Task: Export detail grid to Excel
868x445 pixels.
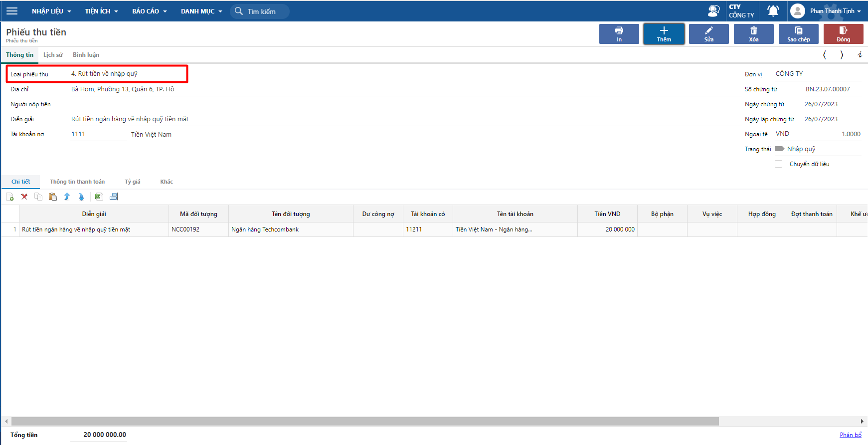Action: coord(98,197)
